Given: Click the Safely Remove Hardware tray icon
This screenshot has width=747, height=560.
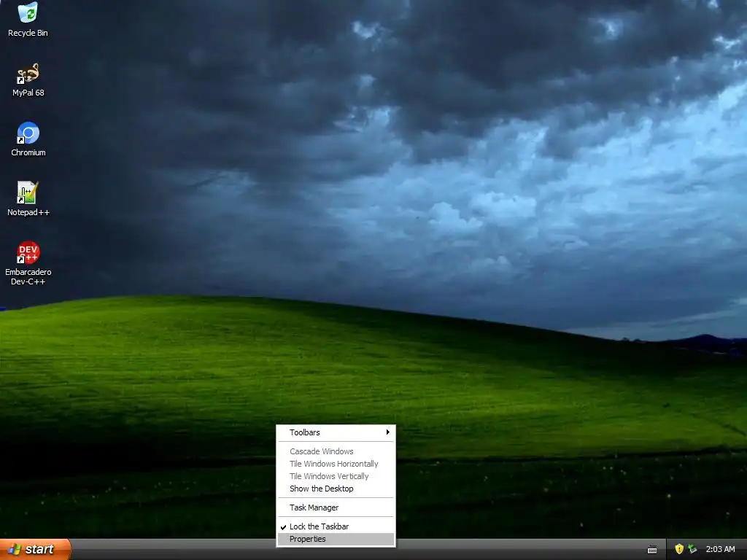Looking at the screenshot, I should pos(692,549).
